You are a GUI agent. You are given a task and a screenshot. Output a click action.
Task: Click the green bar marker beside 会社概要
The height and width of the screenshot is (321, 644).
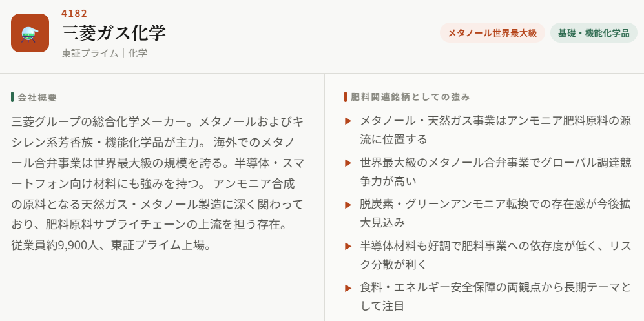pos(12,98)
